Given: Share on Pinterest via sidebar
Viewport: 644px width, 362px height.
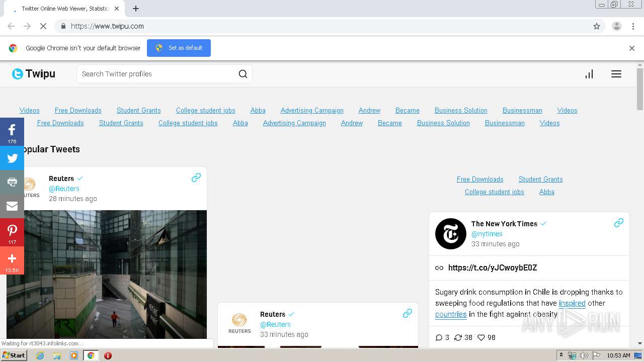Looking at the screenshot, I should click(12, 233).
